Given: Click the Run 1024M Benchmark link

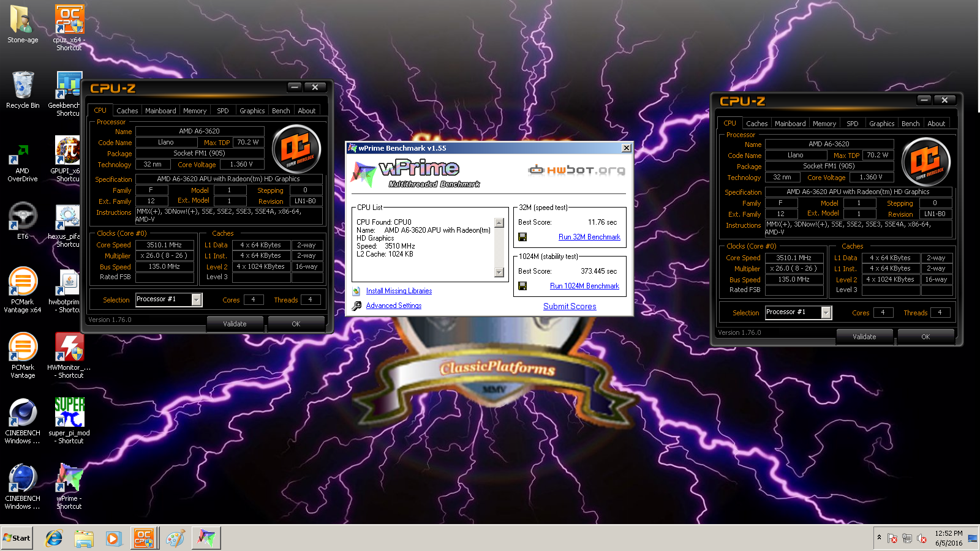Looking at the screenshot, I should pos(584,286).
